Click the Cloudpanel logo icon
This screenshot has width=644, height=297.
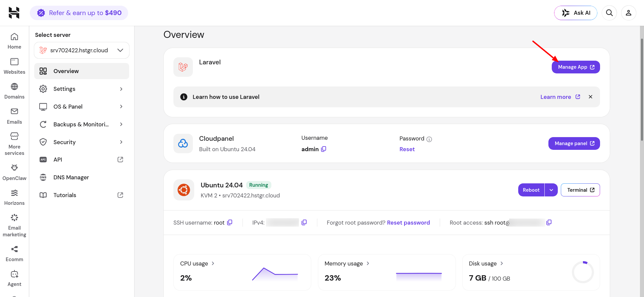[x=183, y=143]
